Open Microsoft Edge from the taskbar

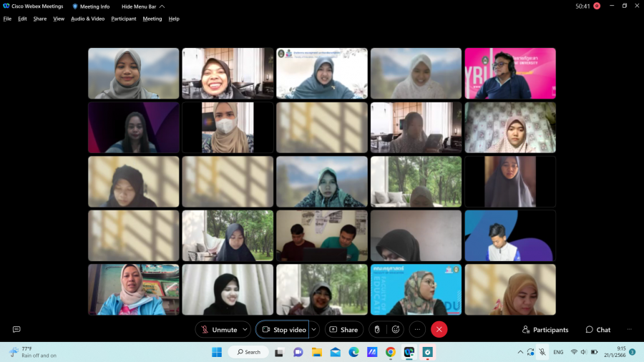click(x=353, y=352)
